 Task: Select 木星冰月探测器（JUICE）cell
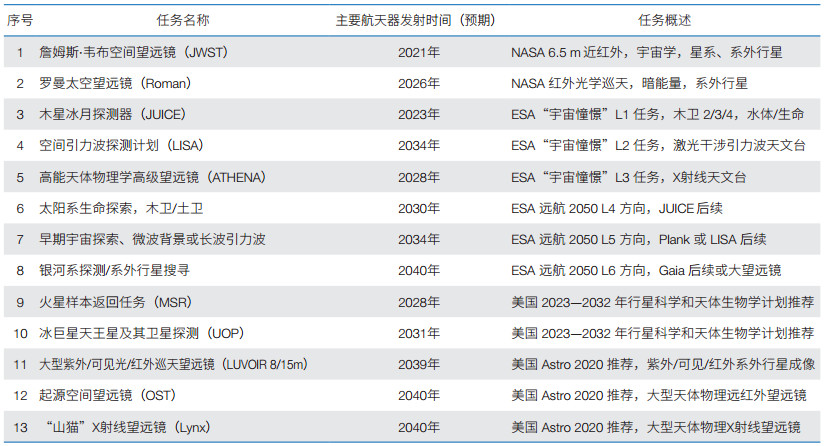click(112, 114)
